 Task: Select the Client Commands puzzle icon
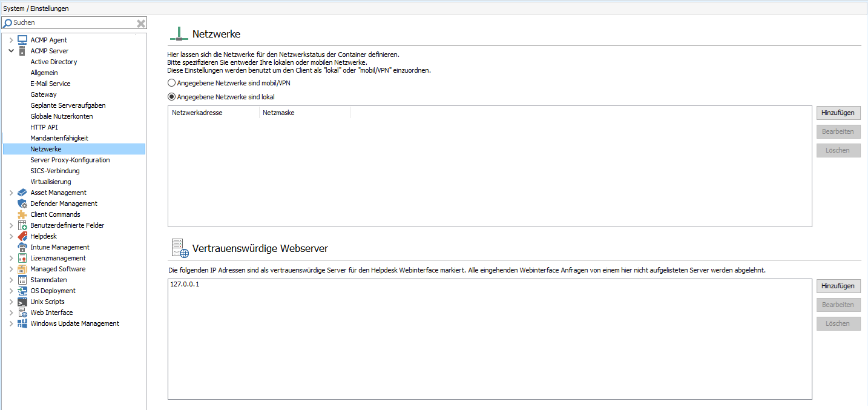22,214
